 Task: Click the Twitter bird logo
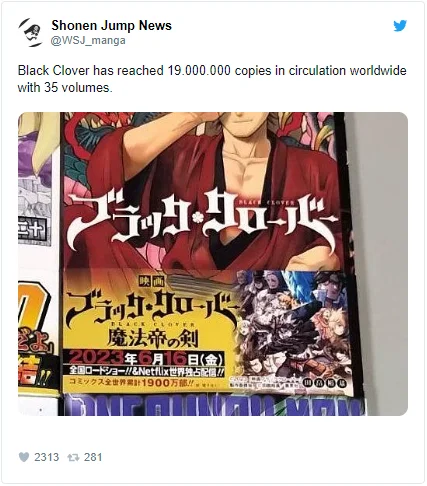[x=400, y=26]
